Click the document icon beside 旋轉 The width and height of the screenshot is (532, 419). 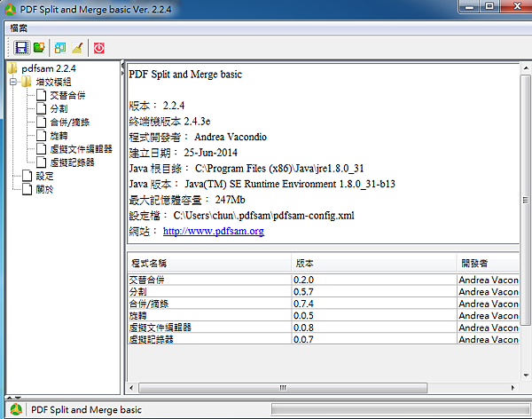click(x=42, y=136)
